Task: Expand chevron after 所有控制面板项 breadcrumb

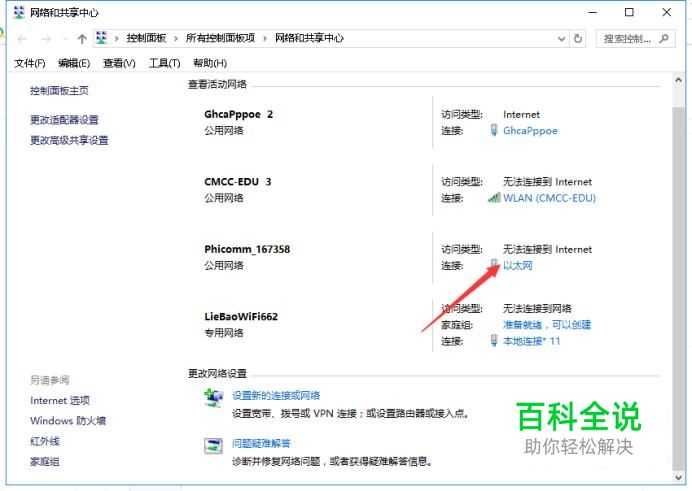Action: [x=265, y=39]
